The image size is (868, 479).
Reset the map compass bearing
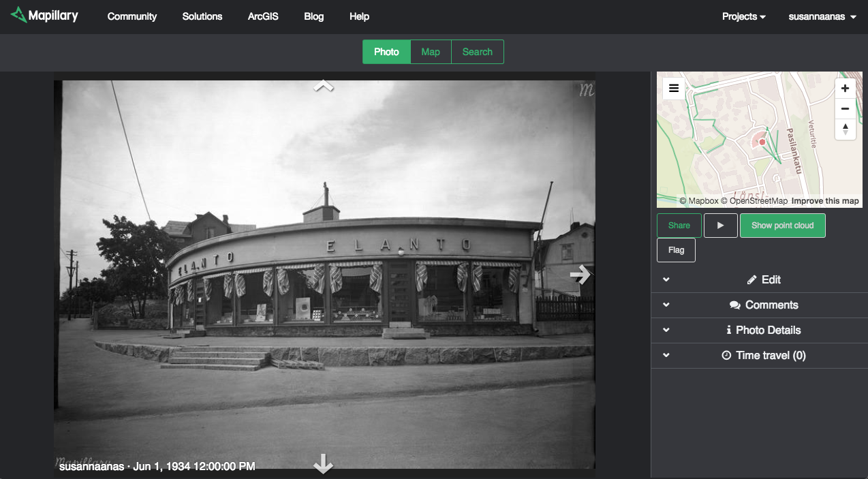coord(845,129)
